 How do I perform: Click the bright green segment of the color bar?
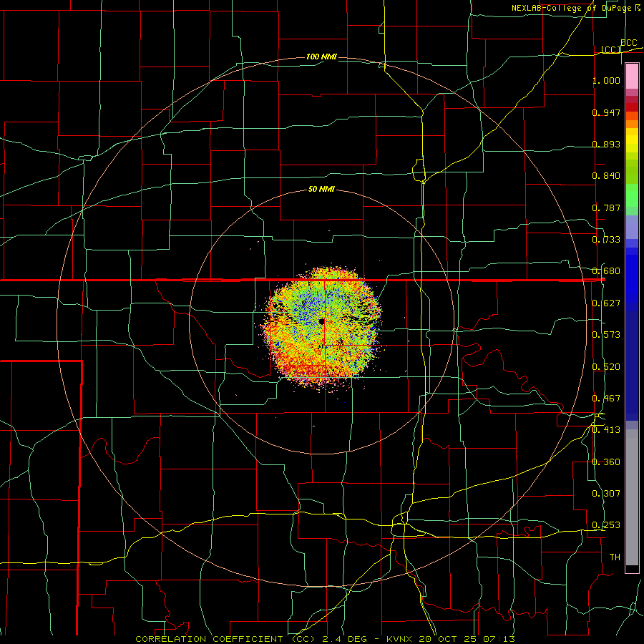pyautogui.click(x=632, y=195)
